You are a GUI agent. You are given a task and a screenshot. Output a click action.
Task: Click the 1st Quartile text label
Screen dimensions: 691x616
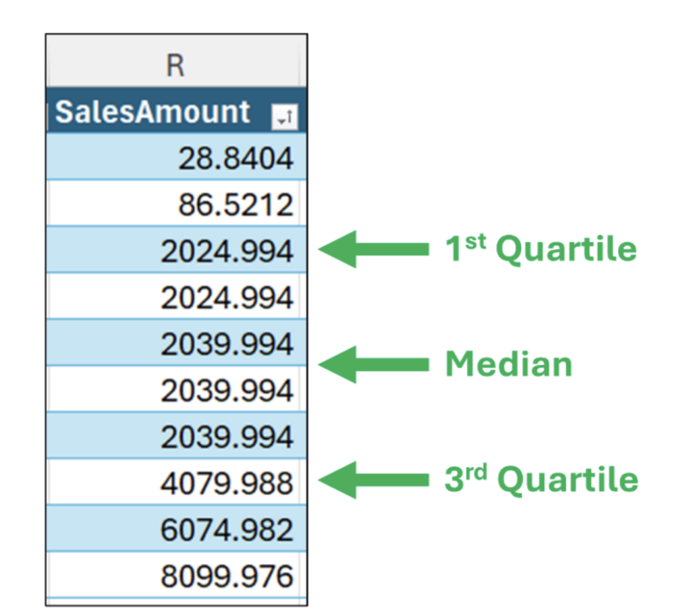click(541, 250)
